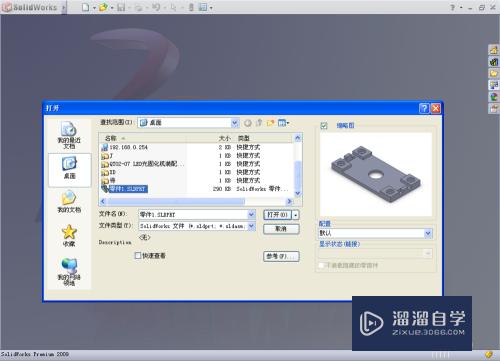Click the File name input field
This screenshot has width=500, height=361.
tap(193, 215)
